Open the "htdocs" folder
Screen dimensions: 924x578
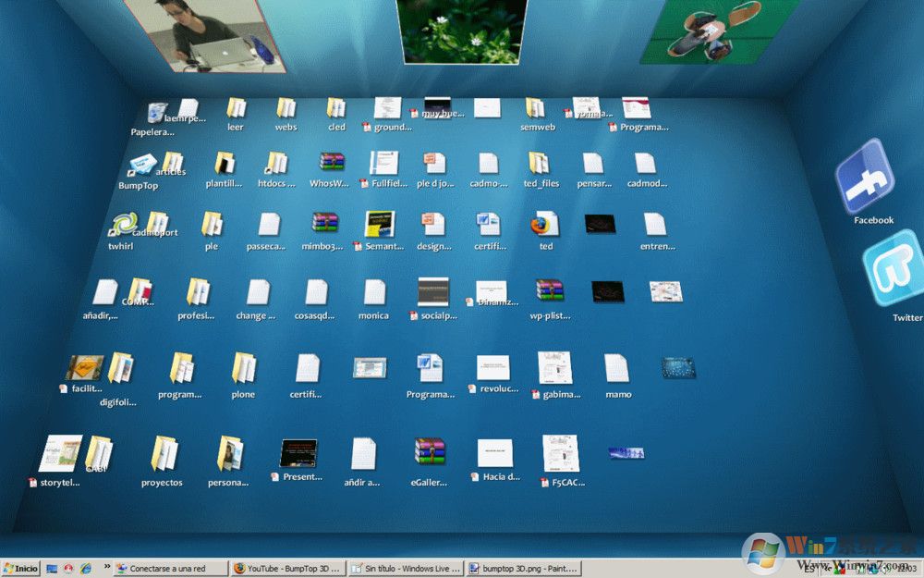[x=273, y=165]
